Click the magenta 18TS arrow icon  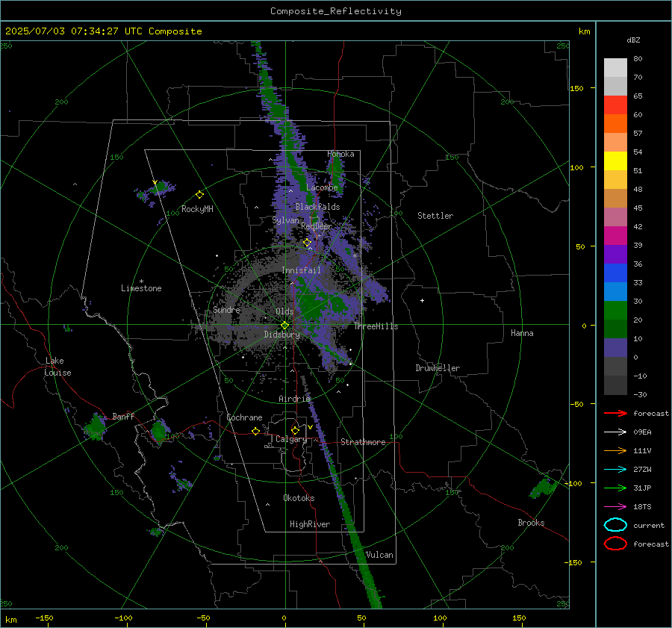tap(615, 507)
